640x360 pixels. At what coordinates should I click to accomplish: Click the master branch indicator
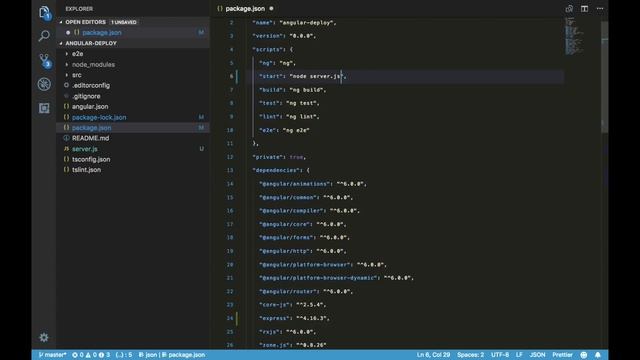tap(52, 355)
